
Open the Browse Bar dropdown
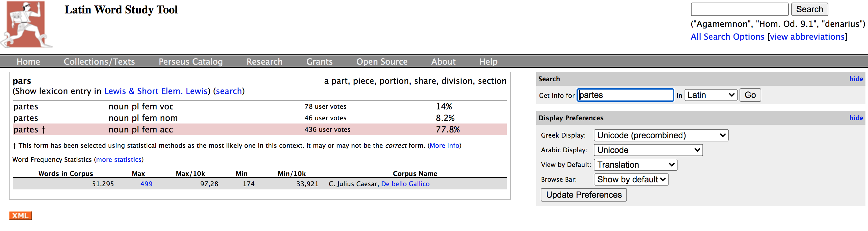click(631, 179)
